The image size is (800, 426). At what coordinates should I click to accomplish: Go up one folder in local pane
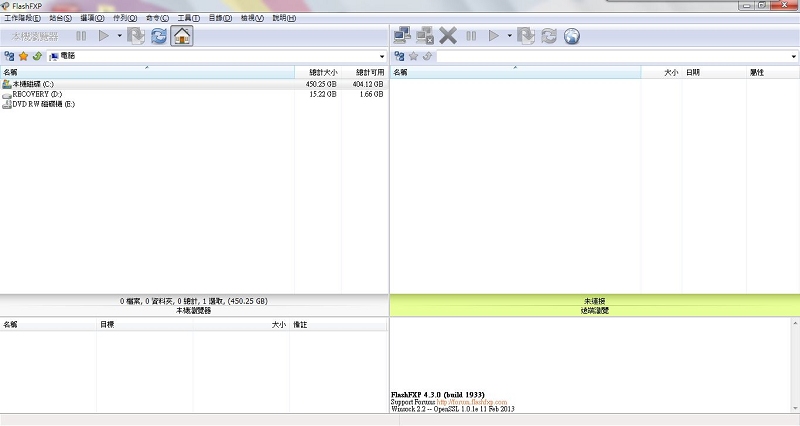[x=37, y=56]
